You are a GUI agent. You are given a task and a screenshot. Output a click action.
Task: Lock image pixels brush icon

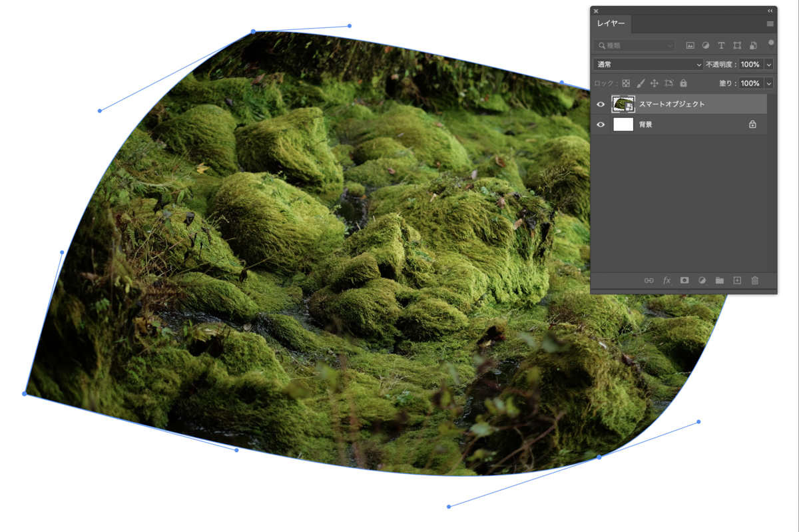click(x=641, y=83)
